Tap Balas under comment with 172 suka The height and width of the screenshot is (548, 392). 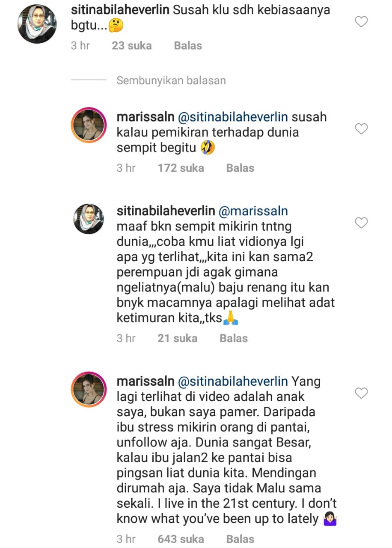tap(240, 168)
